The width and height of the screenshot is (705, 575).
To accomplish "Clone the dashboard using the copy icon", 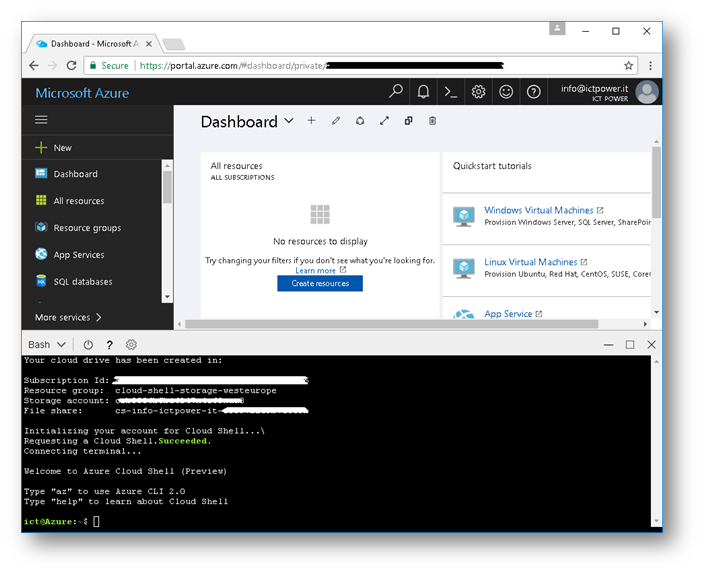I will (x=408, y=120).
